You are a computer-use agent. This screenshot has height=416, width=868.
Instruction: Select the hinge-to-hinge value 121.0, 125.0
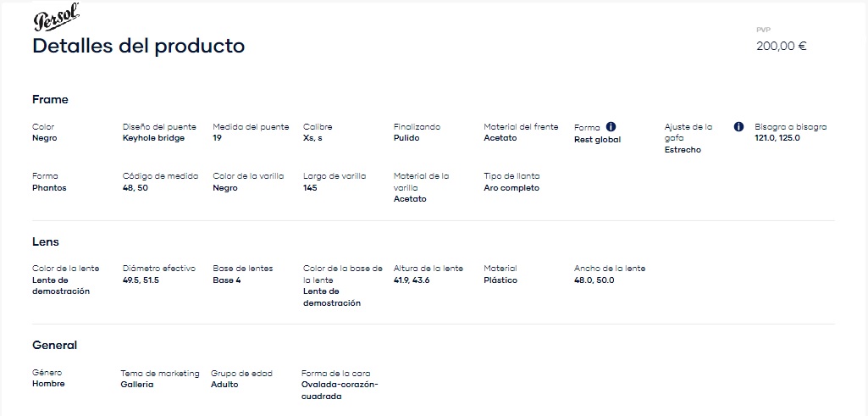(x=777, y=138)
